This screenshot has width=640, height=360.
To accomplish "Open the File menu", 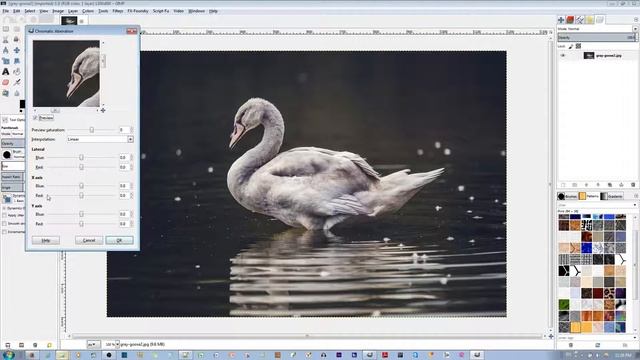I will click(6, 11).
